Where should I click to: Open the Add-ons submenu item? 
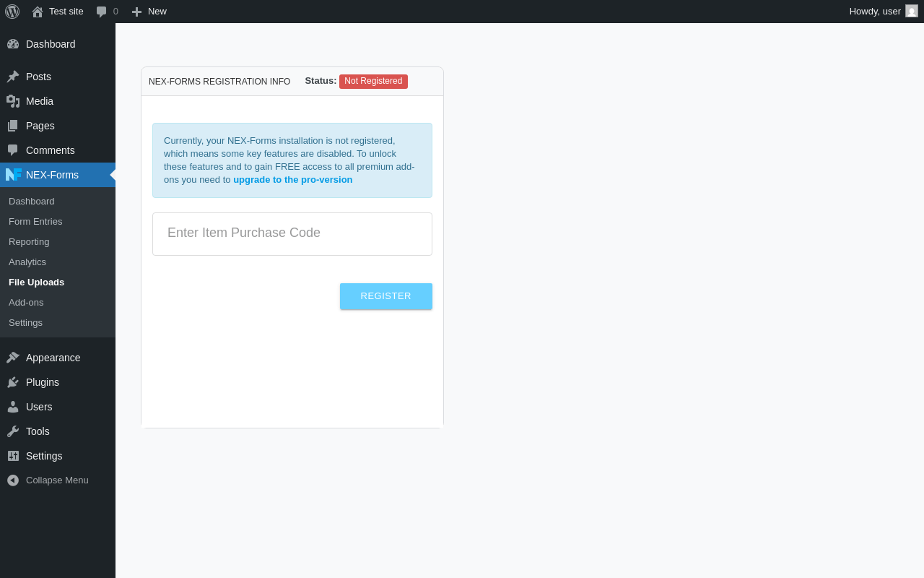pos(58,303)
